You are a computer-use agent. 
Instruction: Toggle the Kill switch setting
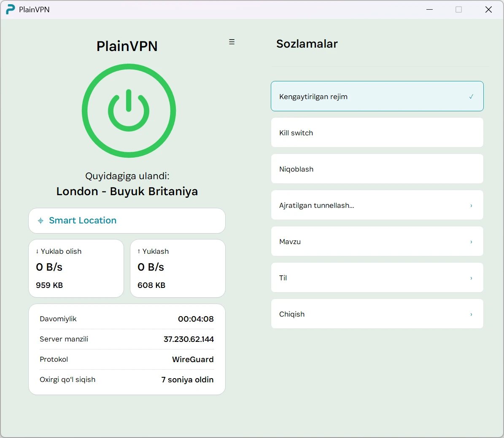point(377,132)
